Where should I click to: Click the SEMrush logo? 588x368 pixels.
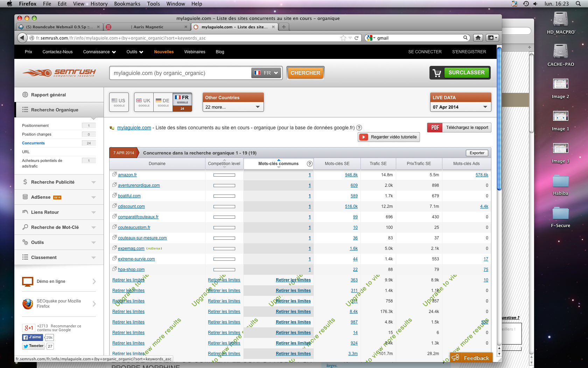(59, 73)
